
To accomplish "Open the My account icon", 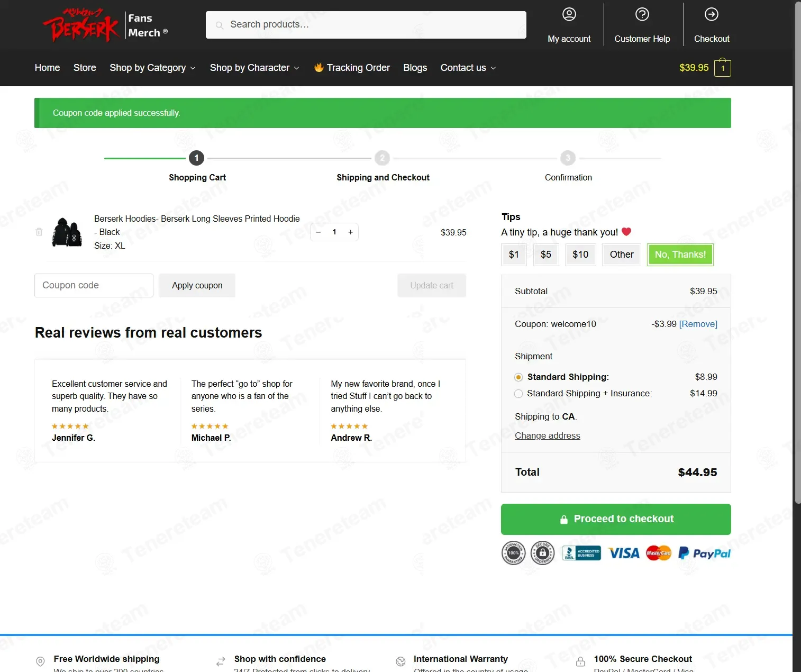I will (x=569, y=14).
